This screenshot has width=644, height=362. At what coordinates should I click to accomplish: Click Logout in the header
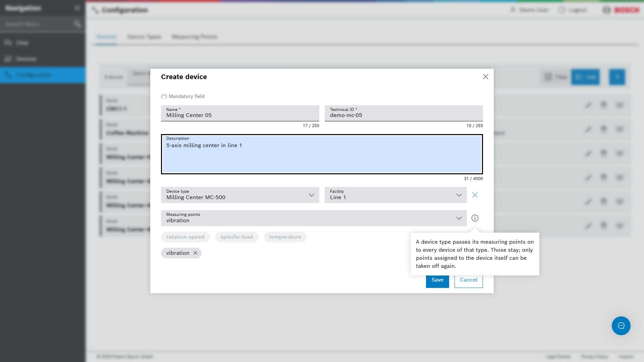pos(573,10)
